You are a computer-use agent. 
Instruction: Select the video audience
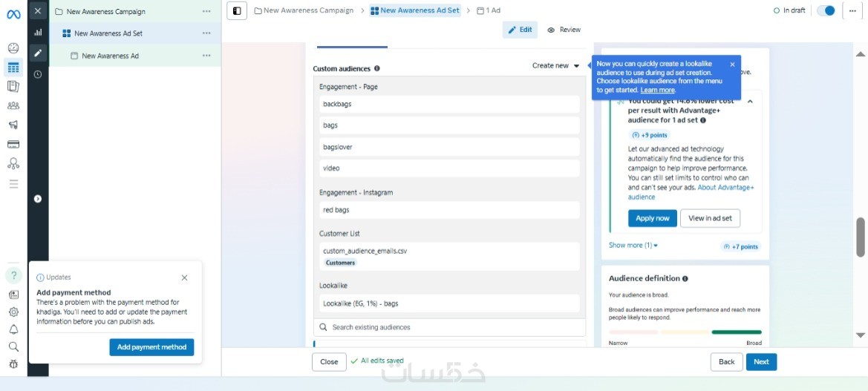pos(449,168)
